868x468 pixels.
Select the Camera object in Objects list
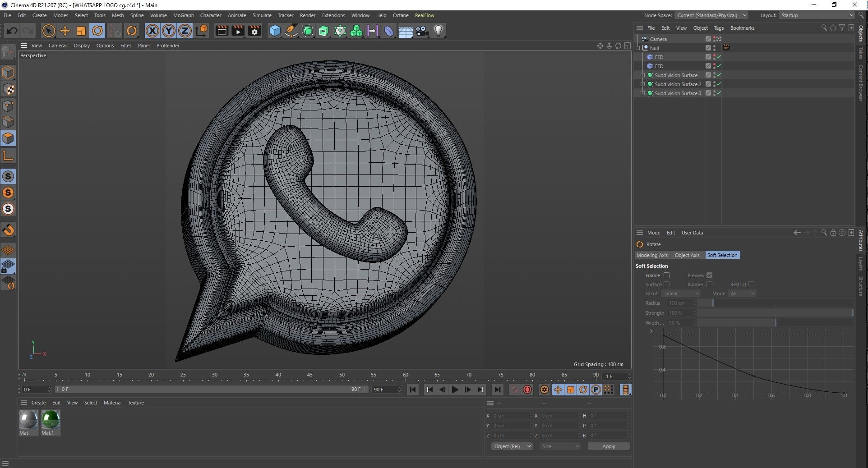[658, 39]
